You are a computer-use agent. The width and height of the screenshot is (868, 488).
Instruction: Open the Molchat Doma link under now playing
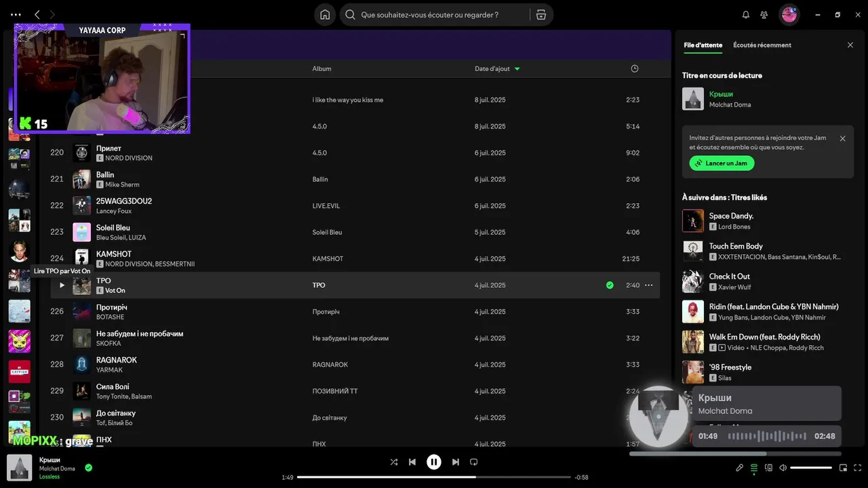(730, 104)
